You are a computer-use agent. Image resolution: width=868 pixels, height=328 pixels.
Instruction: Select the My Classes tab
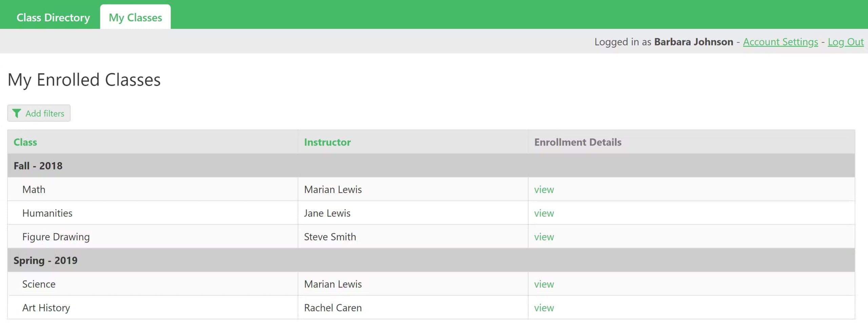pyautogui.click(x=135, y=18)
